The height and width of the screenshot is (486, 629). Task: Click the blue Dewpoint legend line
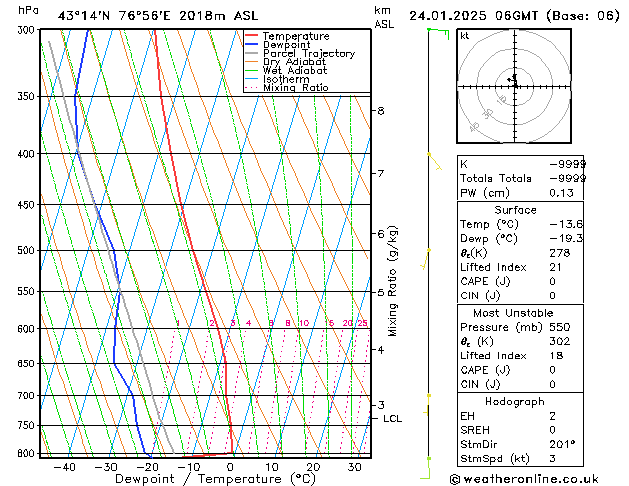pyautogui.click(x=251, y=44)
